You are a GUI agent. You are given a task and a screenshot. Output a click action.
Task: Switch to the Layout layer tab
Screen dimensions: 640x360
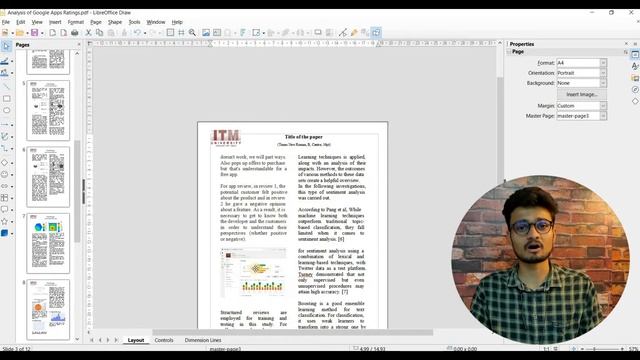tap(136, 340)
